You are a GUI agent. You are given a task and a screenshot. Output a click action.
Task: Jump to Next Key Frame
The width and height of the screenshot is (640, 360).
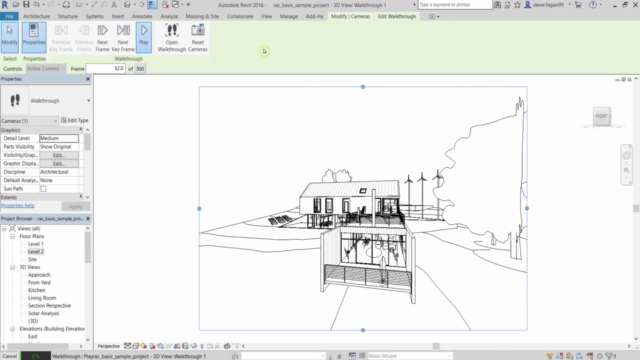[x=123, y=38]
